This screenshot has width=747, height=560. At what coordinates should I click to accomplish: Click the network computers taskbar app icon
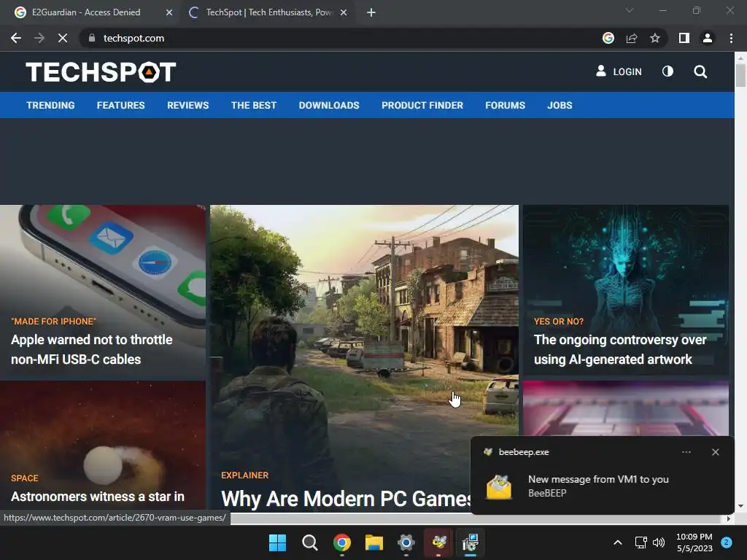pyautogui.click(x=471, y=542)
